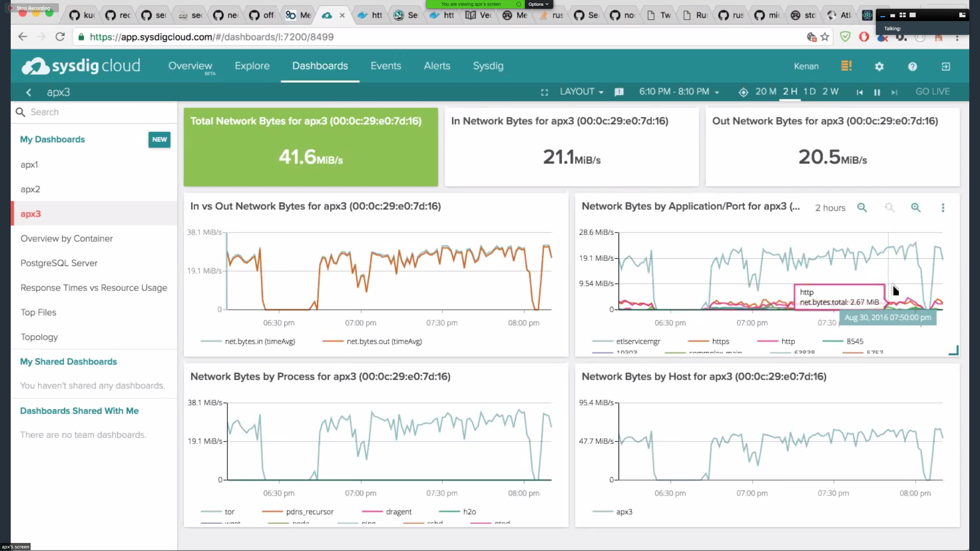Screen dimensions: 980x551
Task: Click the NEW dashboard button
Action: pos(159,140)
